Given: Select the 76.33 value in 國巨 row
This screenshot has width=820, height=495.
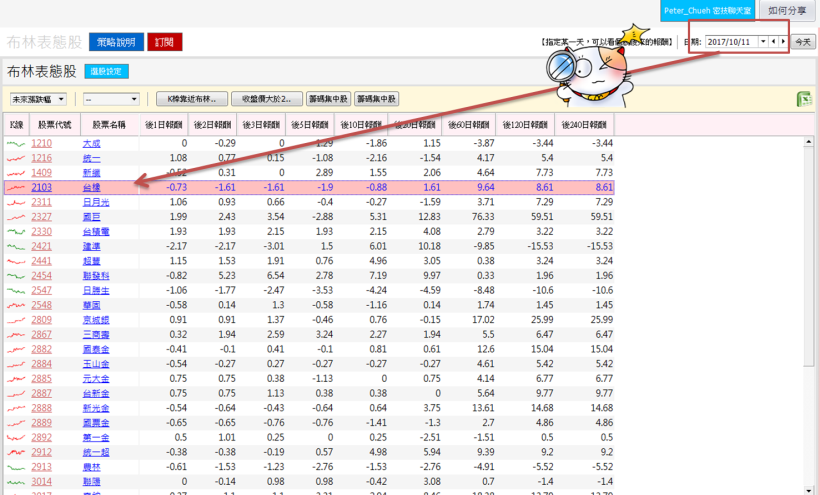Looking at the screenshot, I should (x=483, y=217).
